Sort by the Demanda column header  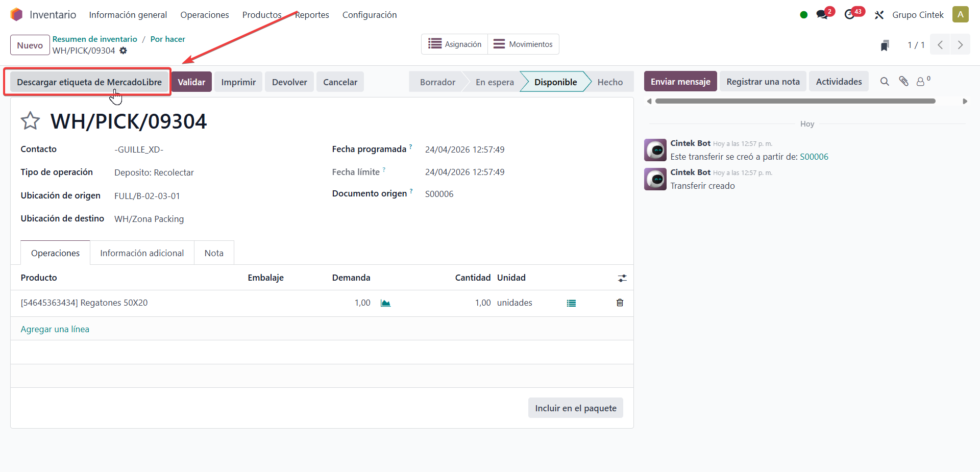pos(351,278)
